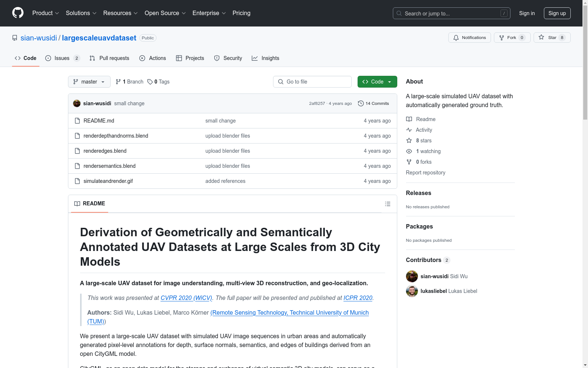Image resolution: width=588 pixels, height=368 pixels.
Task: Switch to the Insights tab
Action: [x=266, y=58]
